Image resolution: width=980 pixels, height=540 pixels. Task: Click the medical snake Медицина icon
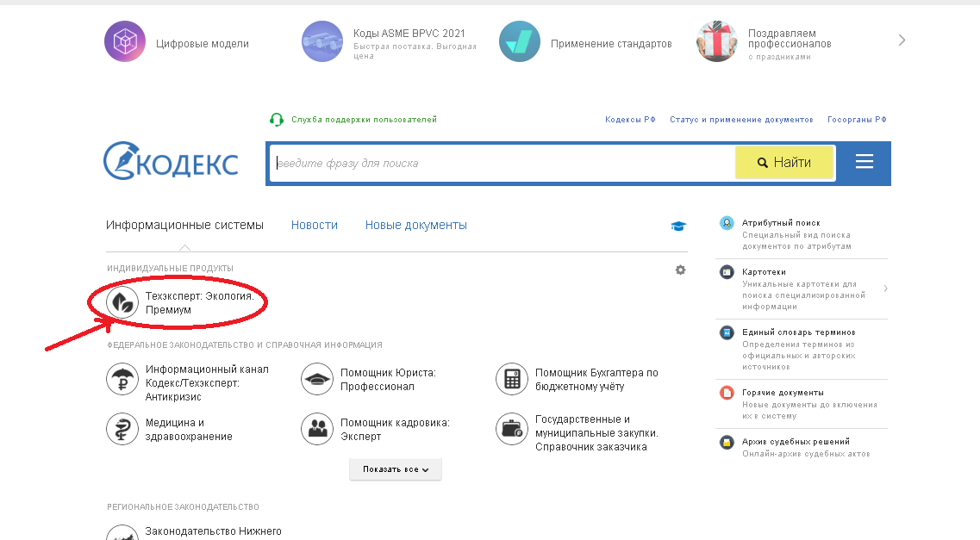(122, 429)
